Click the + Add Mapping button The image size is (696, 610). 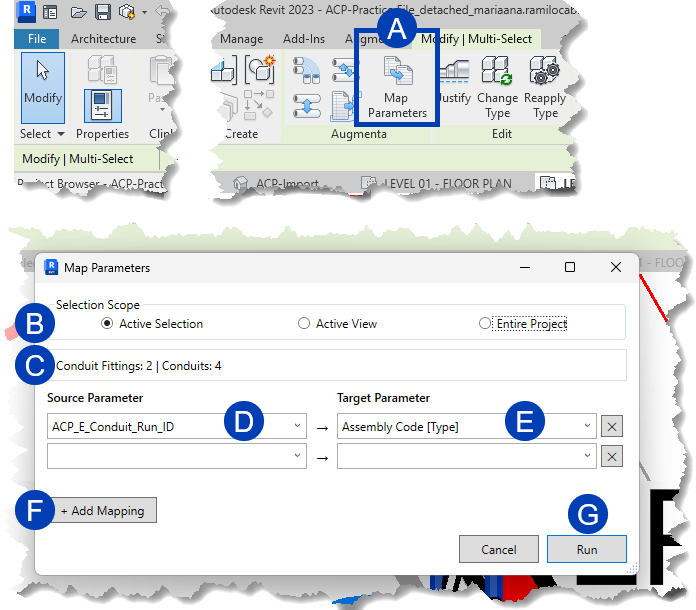click(x=102, y=510)
